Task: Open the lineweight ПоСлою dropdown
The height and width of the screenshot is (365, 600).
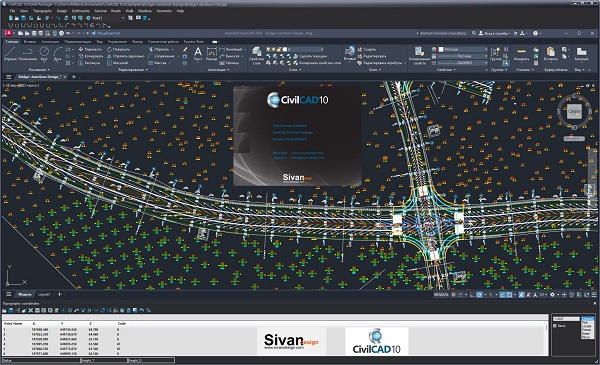Action: [463, 56]
